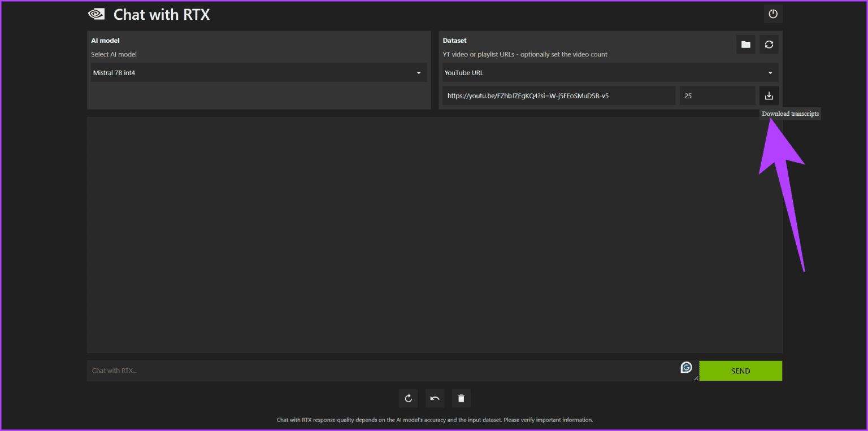Click the undo last message icon
Viewport: 868px width, 431px height.
pyautogui.click(x=435, y=398)
